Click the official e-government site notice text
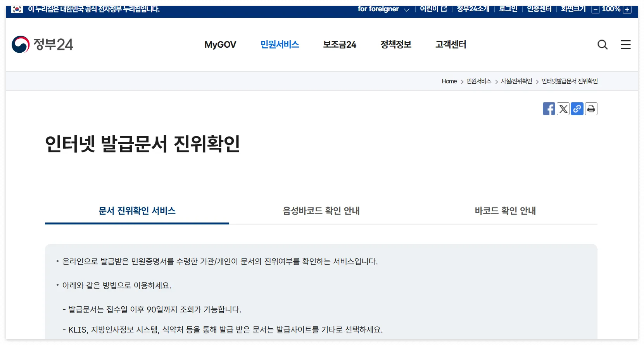Viewport: 644px width, 345px height. tap(94, 9)
